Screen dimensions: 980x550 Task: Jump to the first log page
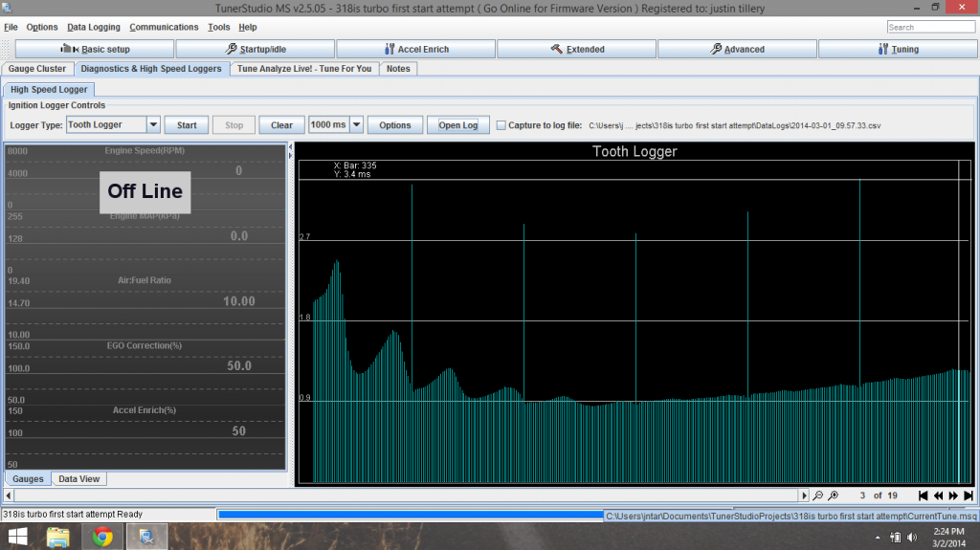[923, 495]
